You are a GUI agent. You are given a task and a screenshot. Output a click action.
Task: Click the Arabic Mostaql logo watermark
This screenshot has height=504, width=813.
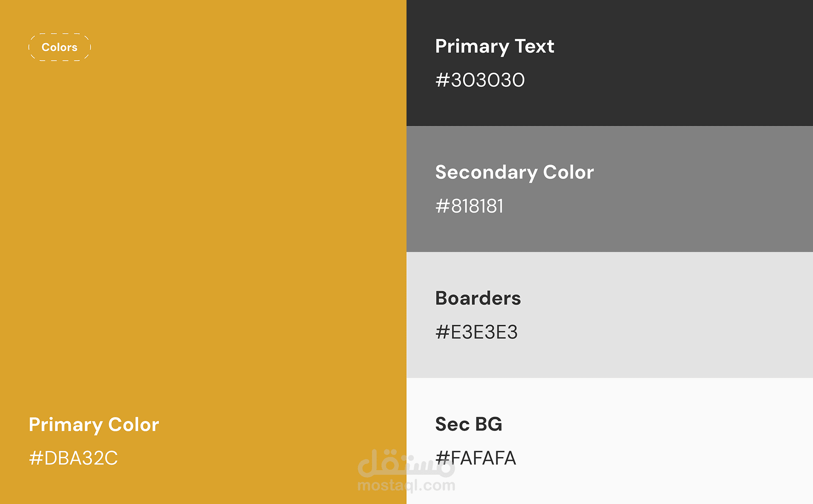point(406,463)
